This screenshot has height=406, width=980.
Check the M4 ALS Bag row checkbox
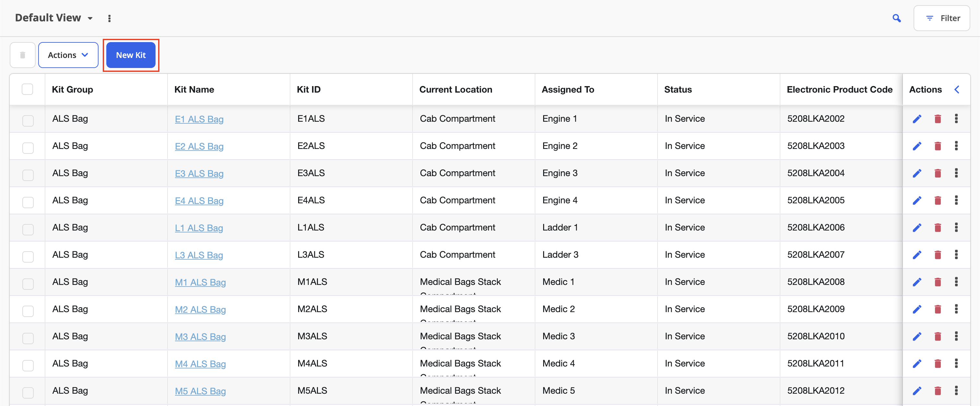[28, 365]
